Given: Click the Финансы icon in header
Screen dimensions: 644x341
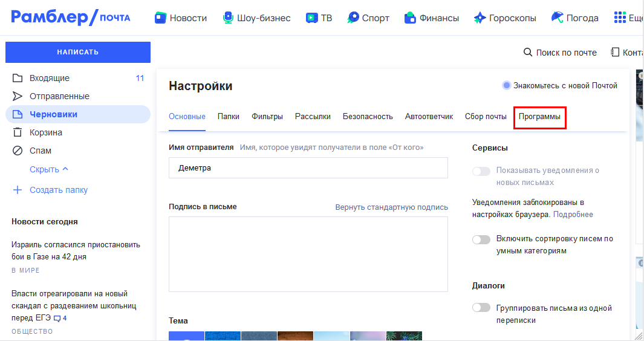Looking at the screenshot, I should [411, 18].
